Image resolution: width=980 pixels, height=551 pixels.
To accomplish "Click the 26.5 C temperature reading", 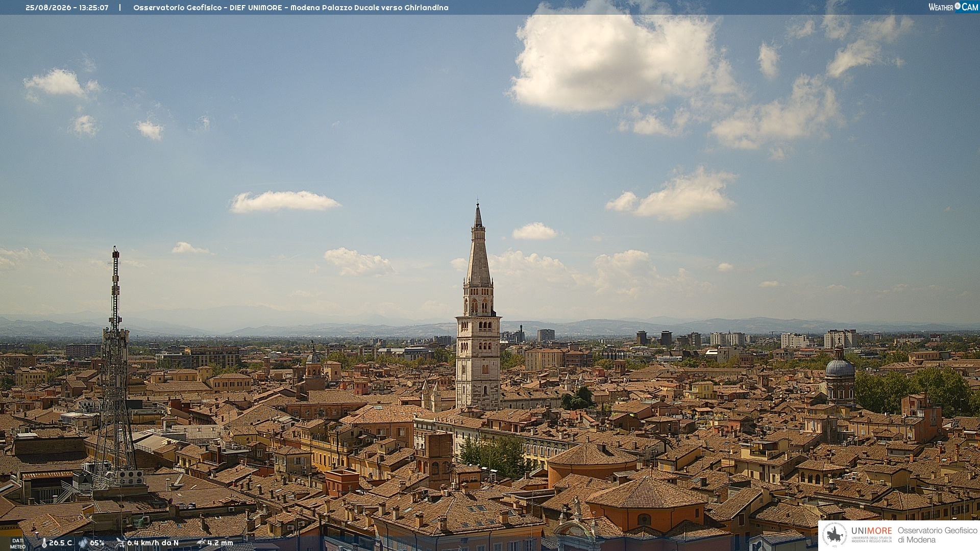I will 60,543.
